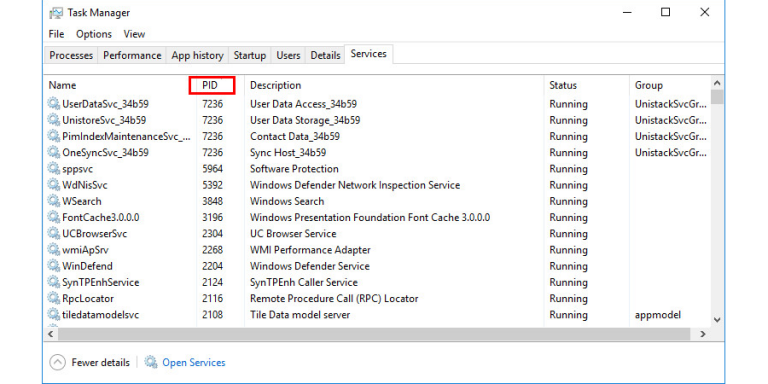The width and height of the screenshot is (768, 384).
Task: Click the RpcLocator service gear icon
Action: click(53, 298)
